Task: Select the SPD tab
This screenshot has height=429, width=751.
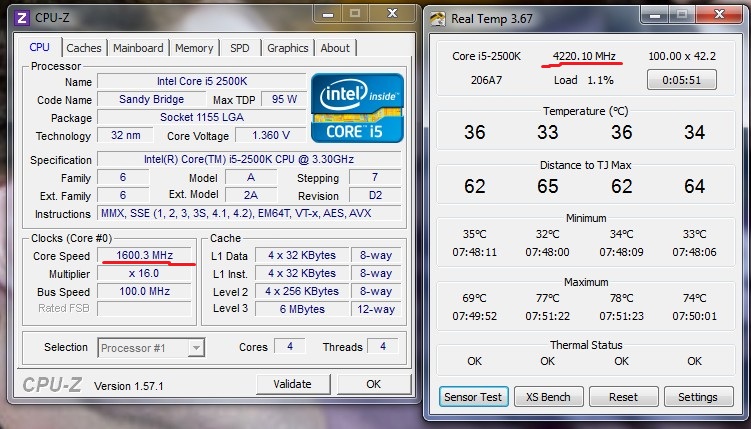Action: [239, 48]
